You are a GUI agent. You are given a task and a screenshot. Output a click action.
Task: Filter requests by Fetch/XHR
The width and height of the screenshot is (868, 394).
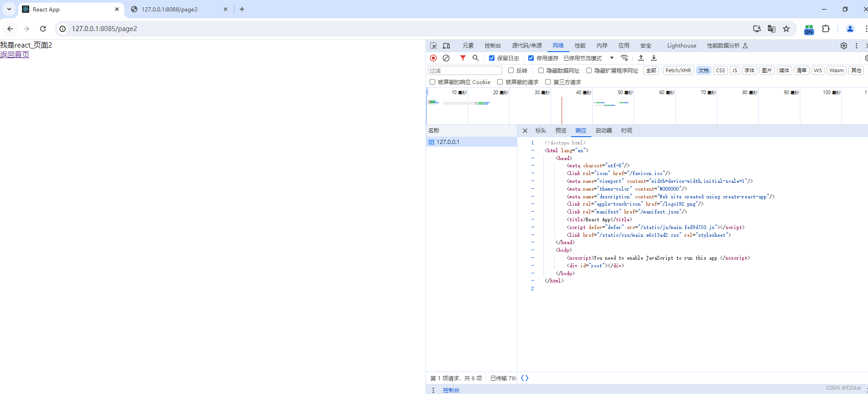tap(678, 70)
